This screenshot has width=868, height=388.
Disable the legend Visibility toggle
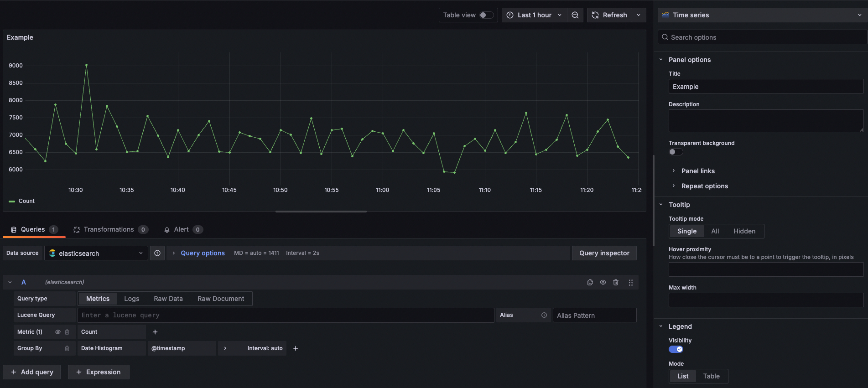(x=676, y=349)
